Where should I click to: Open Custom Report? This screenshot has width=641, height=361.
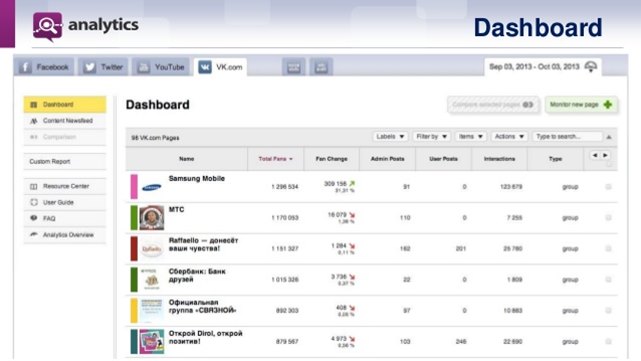[x=65, y=161]
